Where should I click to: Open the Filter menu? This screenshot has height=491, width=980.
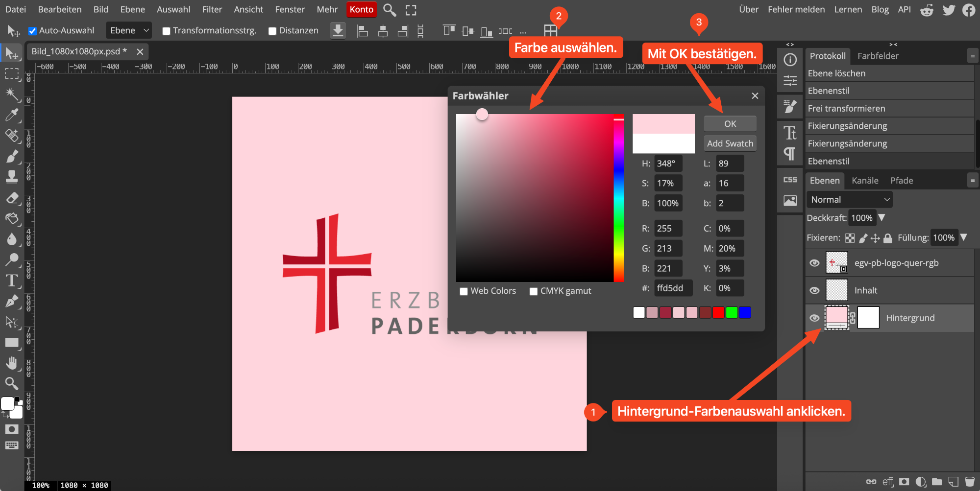point(212,9)
